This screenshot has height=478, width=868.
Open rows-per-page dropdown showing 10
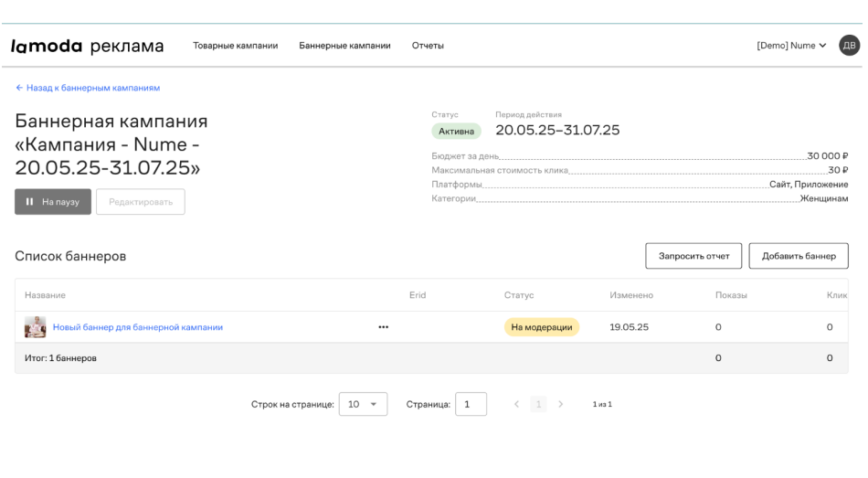coord(363,404)
